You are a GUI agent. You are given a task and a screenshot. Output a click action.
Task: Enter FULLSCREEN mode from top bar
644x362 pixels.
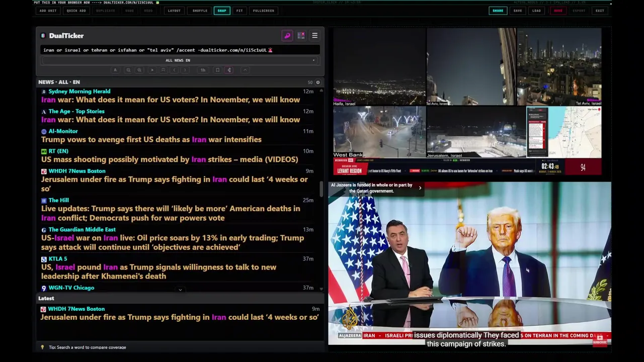click(x=264, y=11)
